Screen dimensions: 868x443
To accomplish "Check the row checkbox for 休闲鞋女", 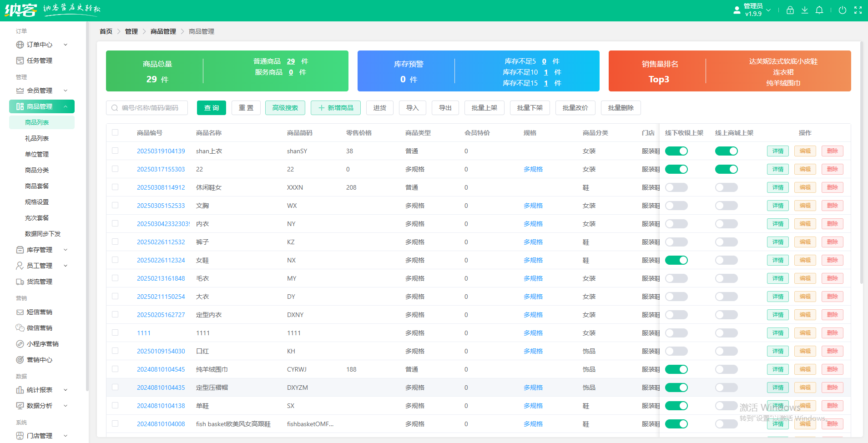I will click(x=115, y=187).
